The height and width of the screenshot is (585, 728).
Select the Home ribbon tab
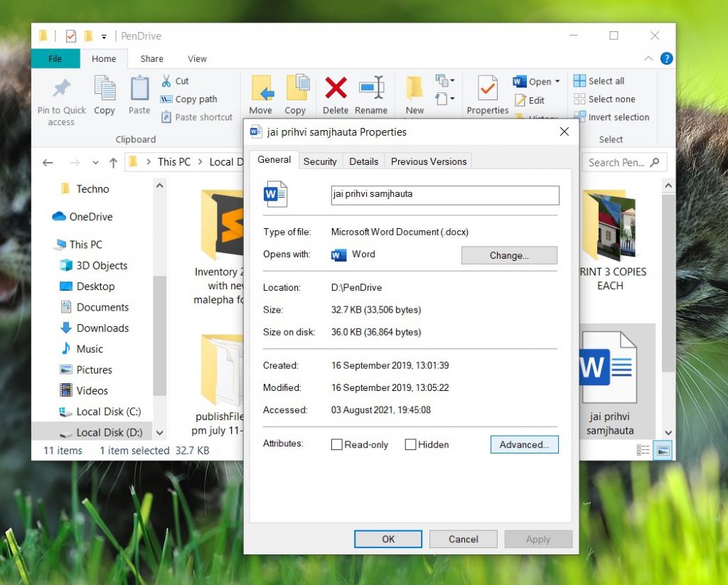click(104, 58)
